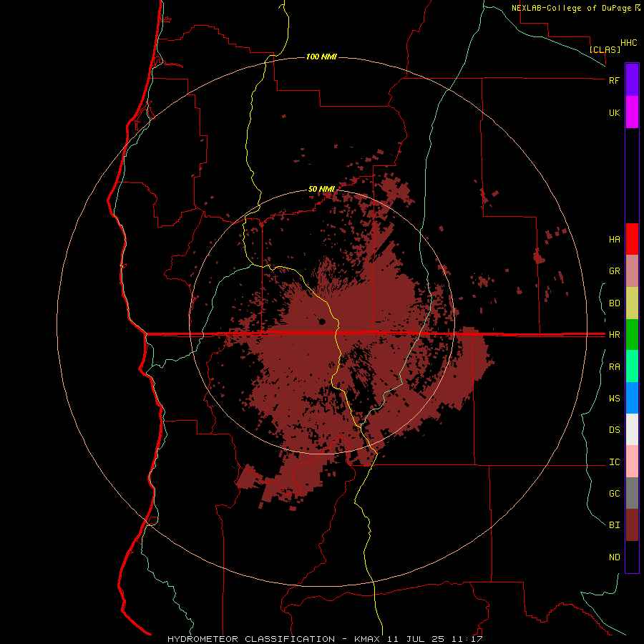
Task: Click the RA legend label
Action: click(614, 367)
